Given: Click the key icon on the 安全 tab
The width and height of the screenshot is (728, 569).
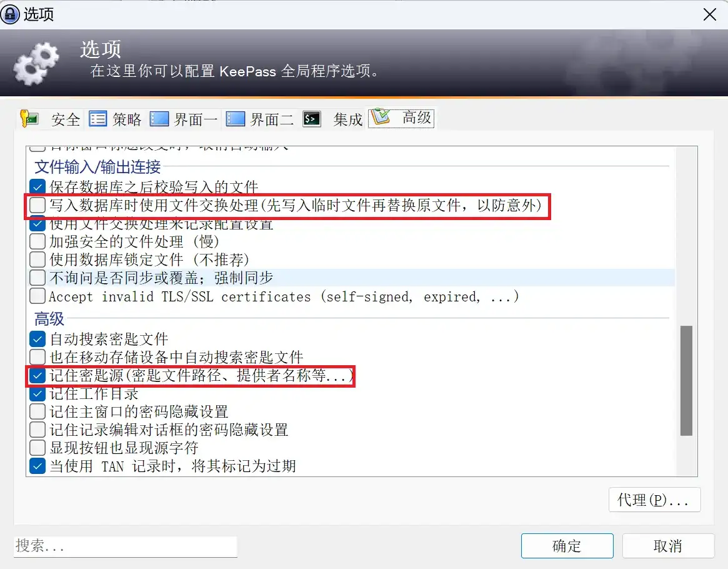Looking at the screenshot, I should point(29,118).
